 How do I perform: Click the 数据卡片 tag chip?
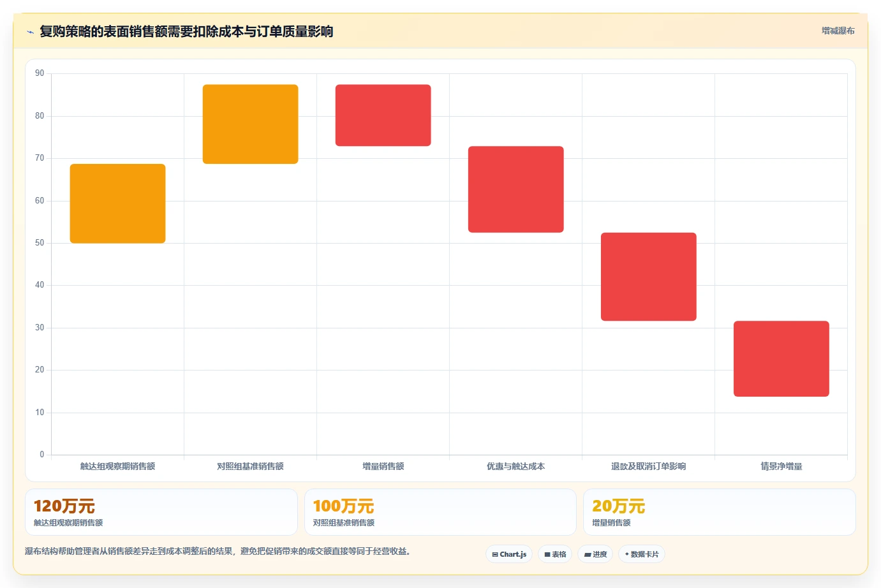pyautogui.click(x=642, y=554)
